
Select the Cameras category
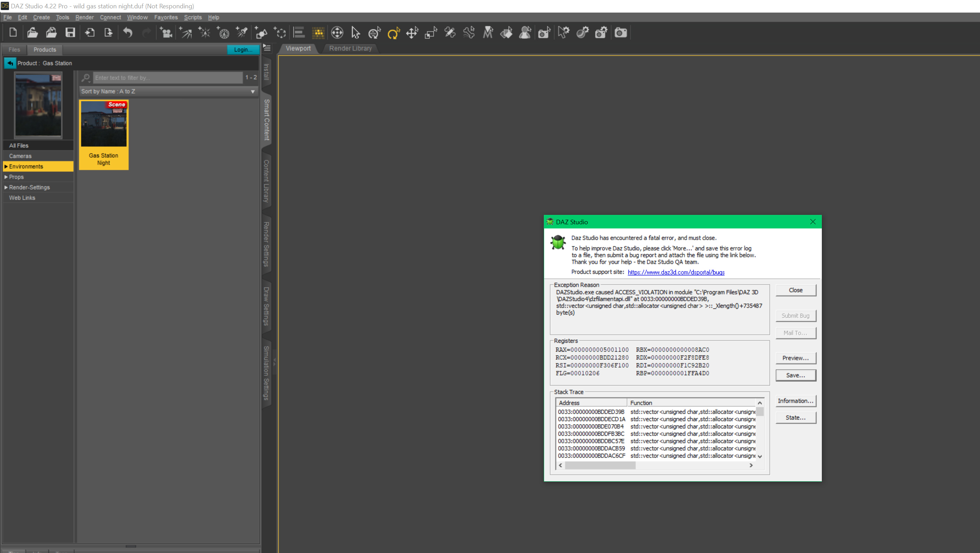click(x=38, y=156)
